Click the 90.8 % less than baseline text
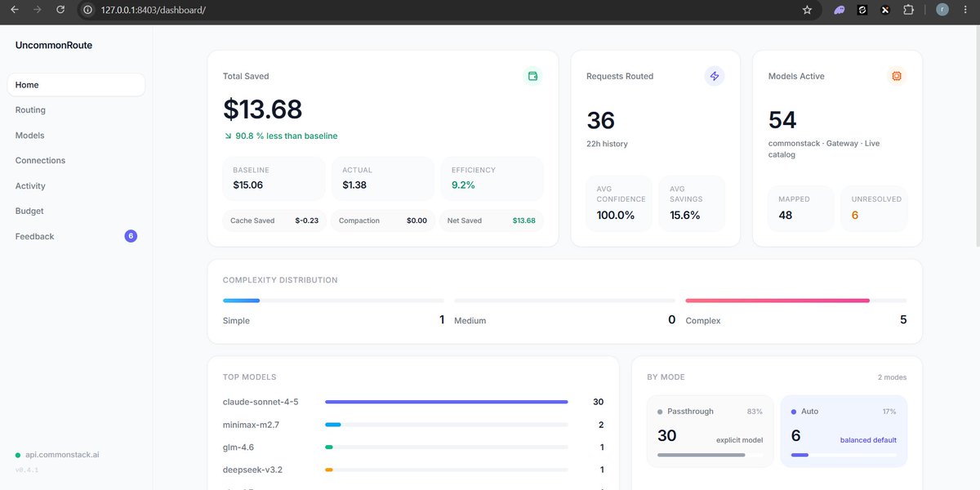Image resolution: width=980 pixels, height=490 pixels. (287, 136)
